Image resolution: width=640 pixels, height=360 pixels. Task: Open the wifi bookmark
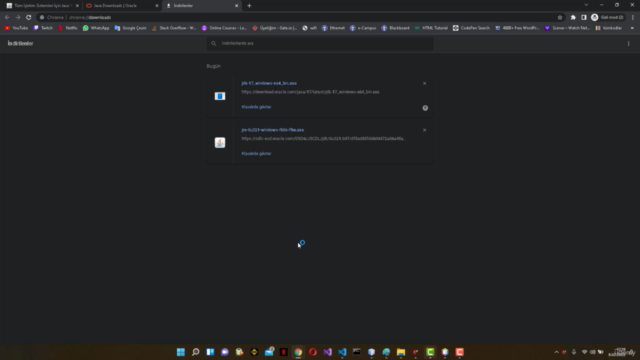[309, 28]
